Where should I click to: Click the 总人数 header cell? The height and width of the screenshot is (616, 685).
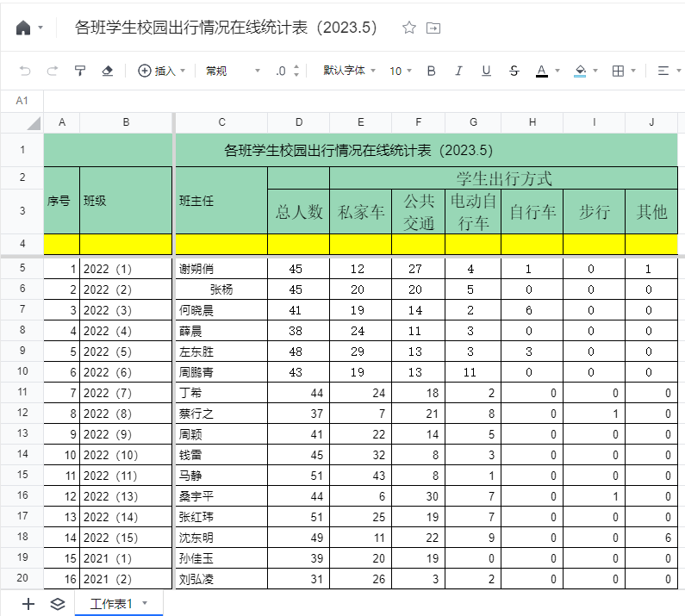pyautogui.click(x=299, y=212)
